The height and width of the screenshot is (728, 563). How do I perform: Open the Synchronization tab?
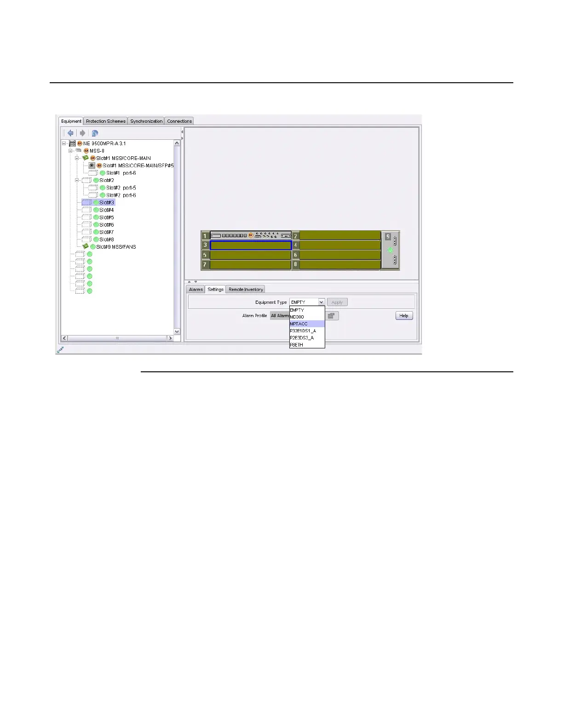click(x=146, y=121)
